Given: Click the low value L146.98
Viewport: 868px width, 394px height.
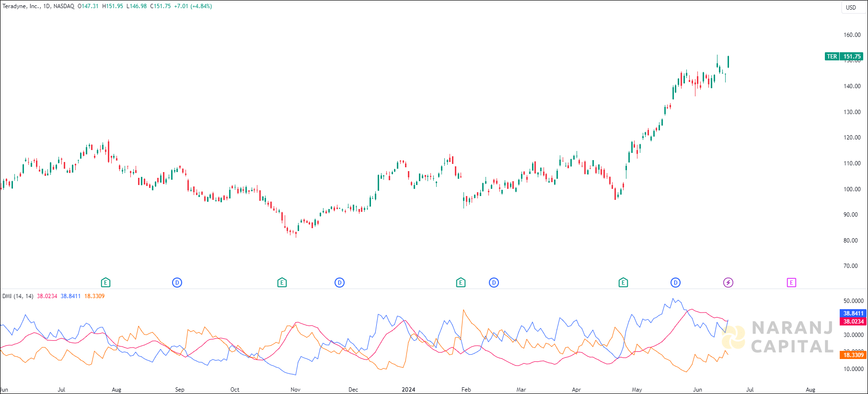Looking at the screenshot, I should click(x=137, y=6).
